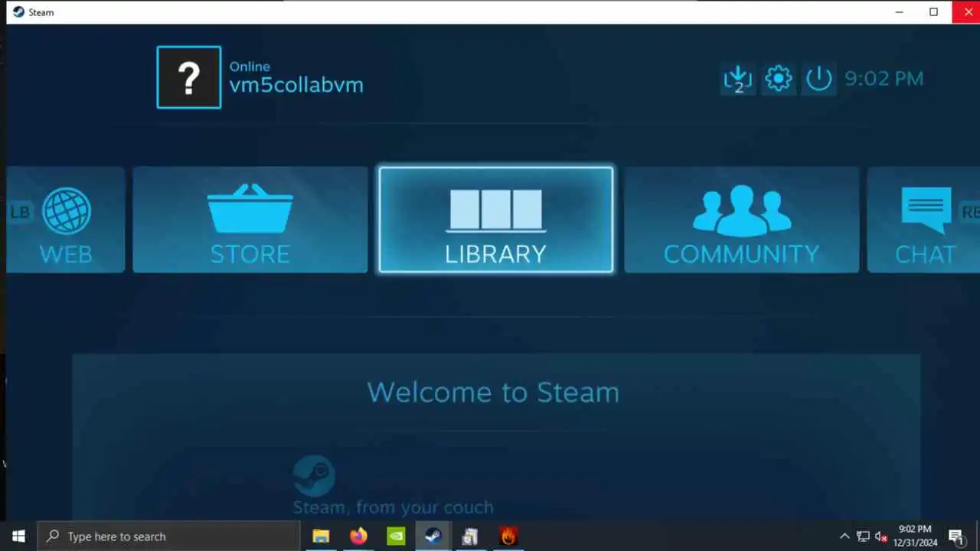Open the taskbar date and time
980x551 pixels.
point(915,536)
